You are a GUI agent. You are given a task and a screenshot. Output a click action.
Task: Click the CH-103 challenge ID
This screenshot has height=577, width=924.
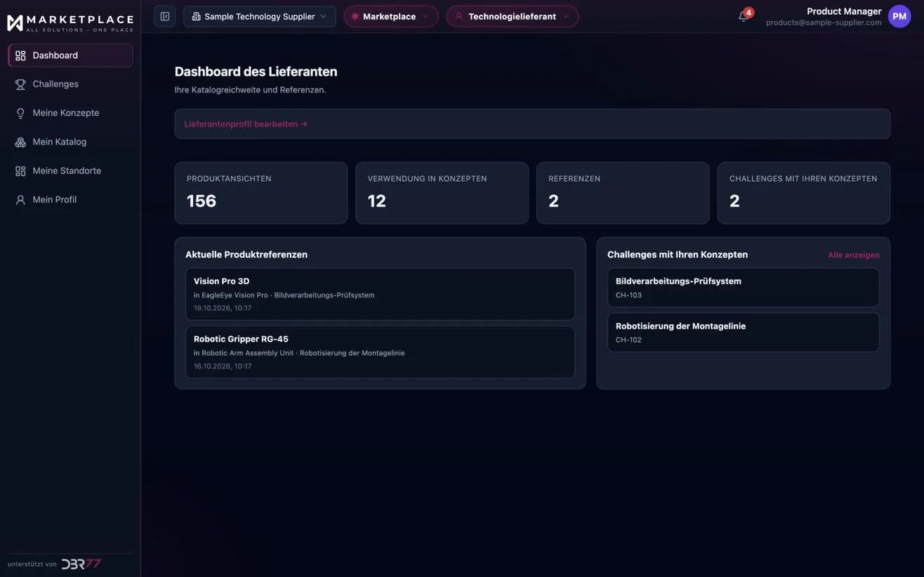(x=628, y=296)
